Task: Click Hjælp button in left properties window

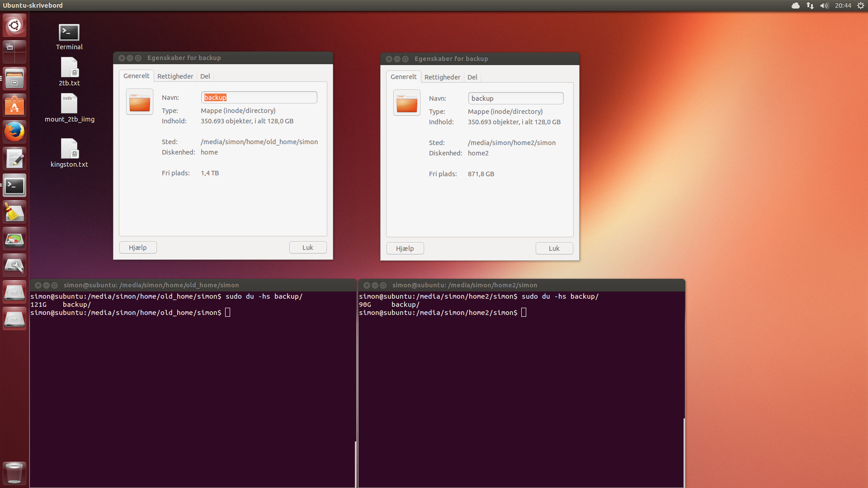Action: (x=138, y=248)
